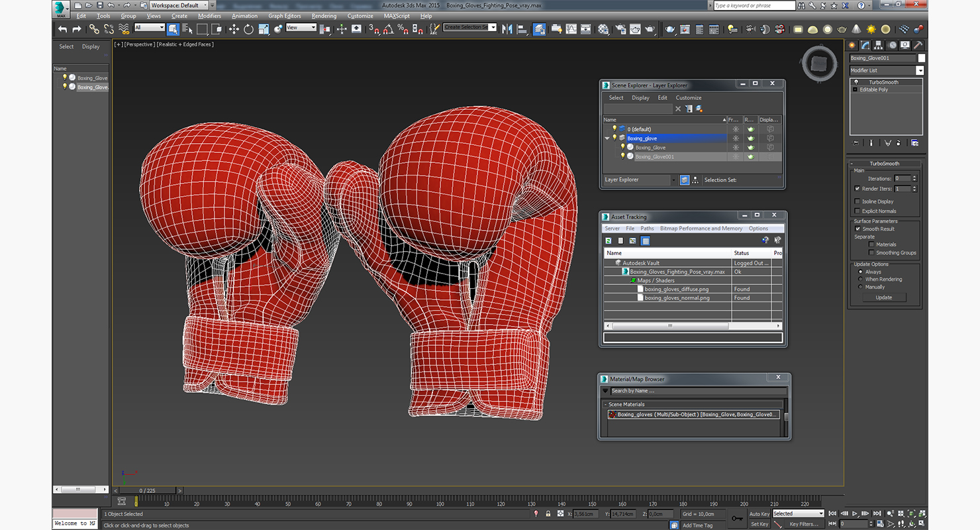Open the View reference coordinate dropdown
Screen dimensions: 980x530
pyautogui.click(x=301, y=27)
